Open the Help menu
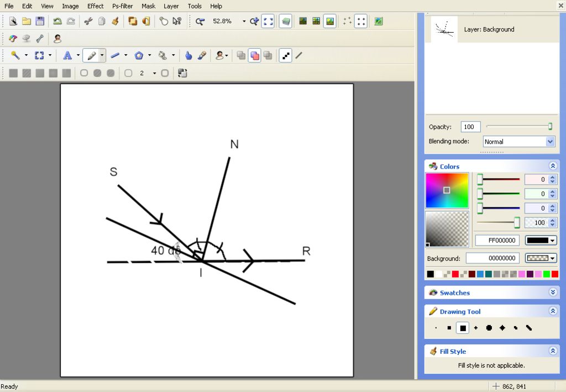 tap(216, 6)
